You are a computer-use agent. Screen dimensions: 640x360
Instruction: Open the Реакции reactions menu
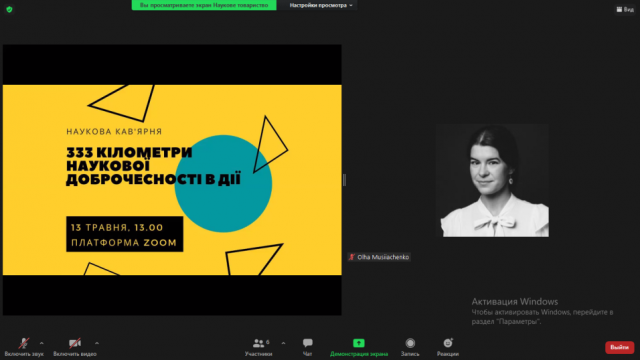[448, 347]
